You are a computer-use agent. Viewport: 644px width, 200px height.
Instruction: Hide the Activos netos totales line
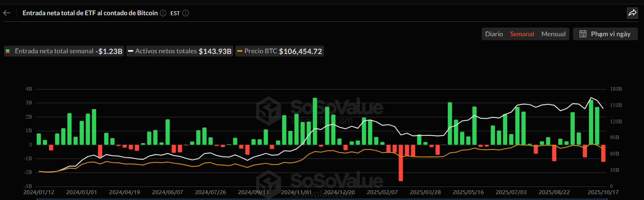180,51
